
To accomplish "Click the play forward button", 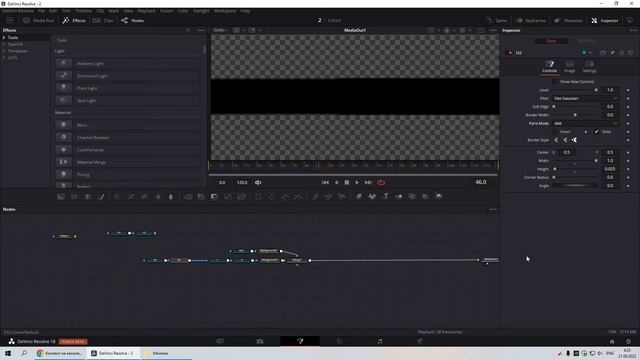I will coord(357,182).
